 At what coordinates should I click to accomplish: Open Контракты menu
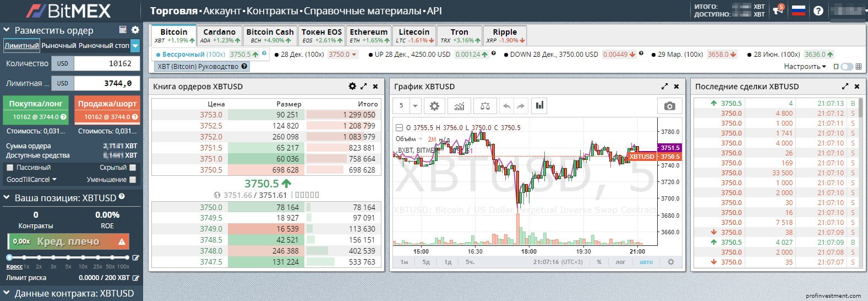point(272,10)
